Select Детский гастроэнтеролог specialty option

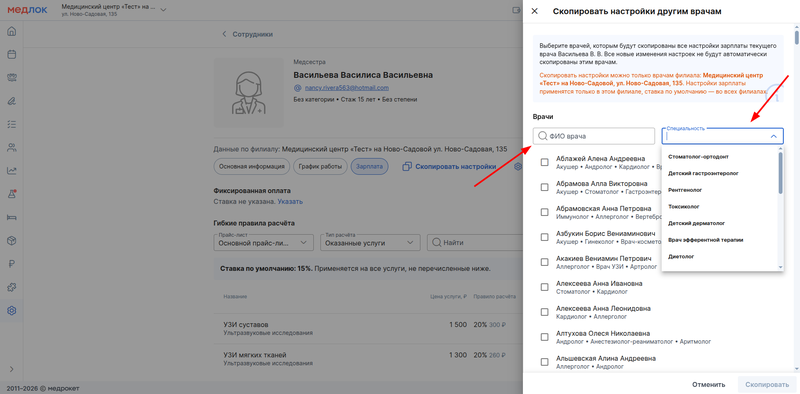tap(720, 173)
